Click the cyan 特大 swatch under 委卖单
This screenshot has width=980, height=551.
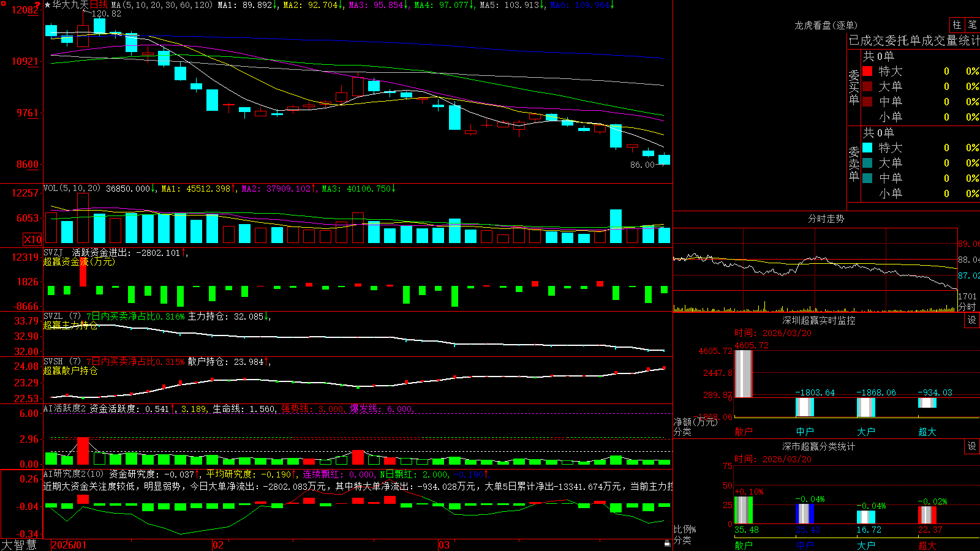coord(867,148)
